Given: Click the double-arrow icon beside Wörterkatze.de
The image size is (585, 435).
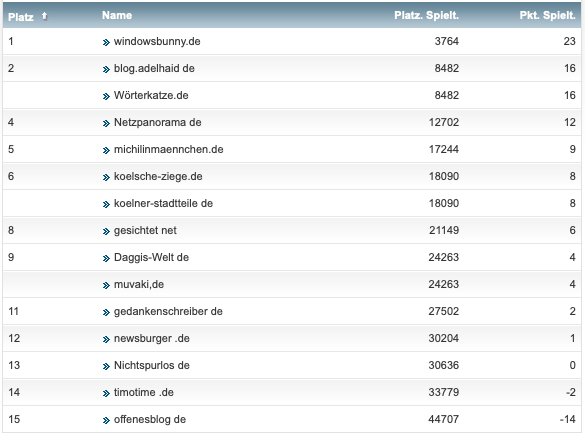Looking at the screenshot, I should coord(106,97).
